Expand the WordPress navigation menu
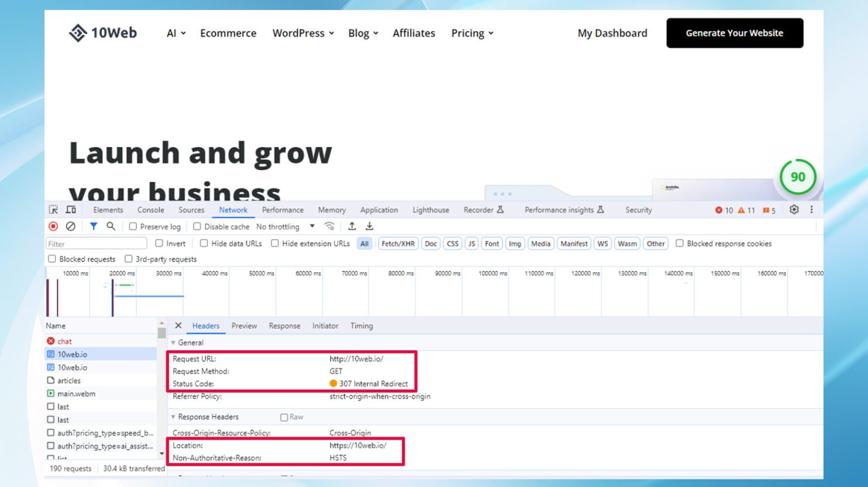 point(303,33)
